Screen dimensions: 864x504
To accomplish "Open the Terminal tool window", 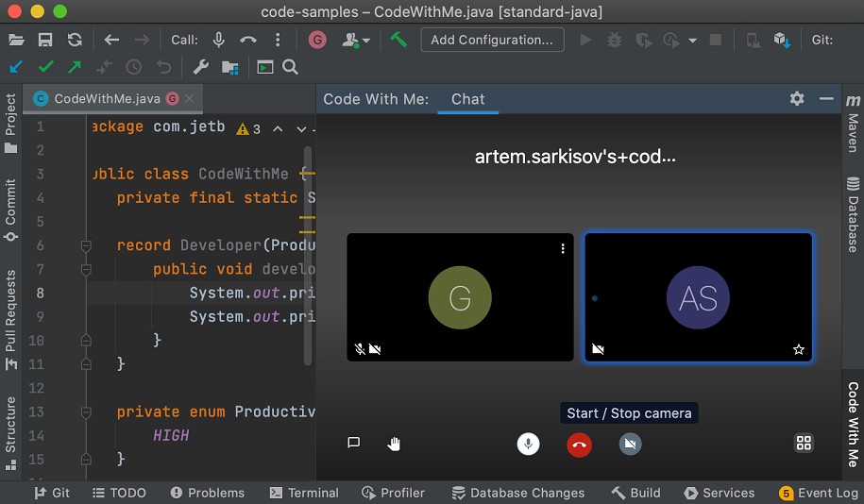I will pyautogui.click(x=304, y=493).
